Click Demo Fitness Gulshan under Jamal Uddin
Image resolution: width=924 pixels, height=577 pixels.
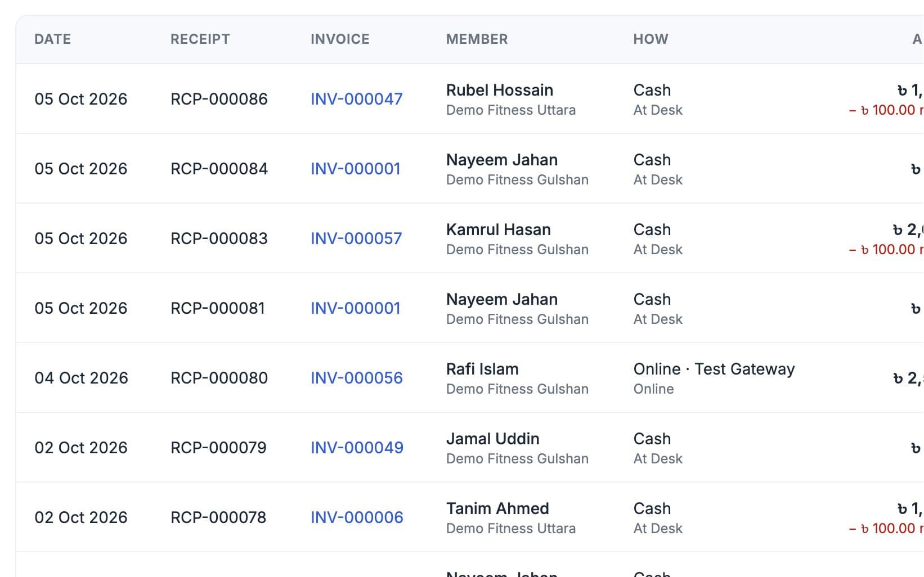point(517,459)
